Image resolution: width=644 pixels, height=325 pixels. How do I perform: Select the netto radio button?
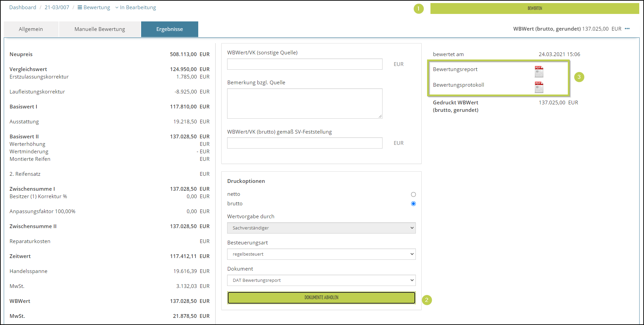[x=413, y=194]
